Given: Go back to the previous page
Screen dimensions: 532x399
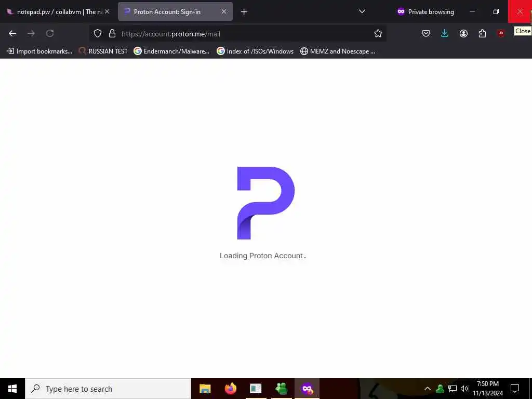Looking at the screenshot, I should (12, 33).
